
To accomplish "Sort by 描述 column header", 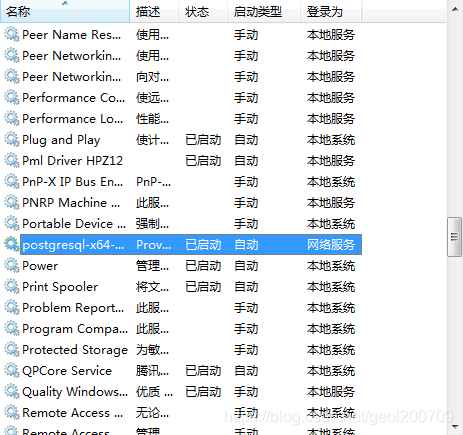I will point(154,11).
